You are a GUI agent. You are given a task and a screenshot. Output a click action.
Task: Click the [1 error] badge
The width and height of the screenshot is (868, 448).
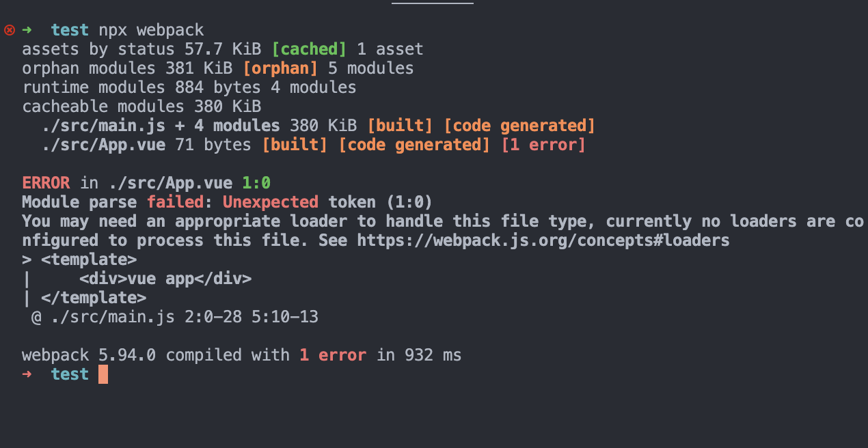coord(543,145)
